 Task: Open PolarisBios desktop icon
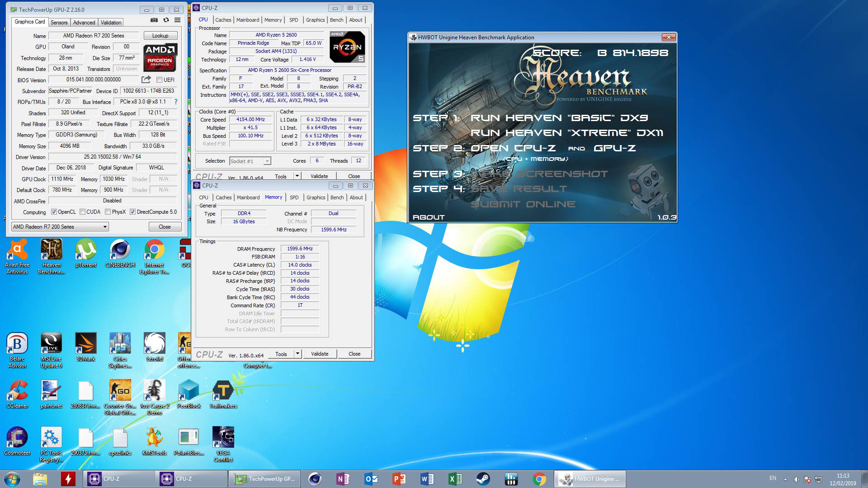pos(189,441)
